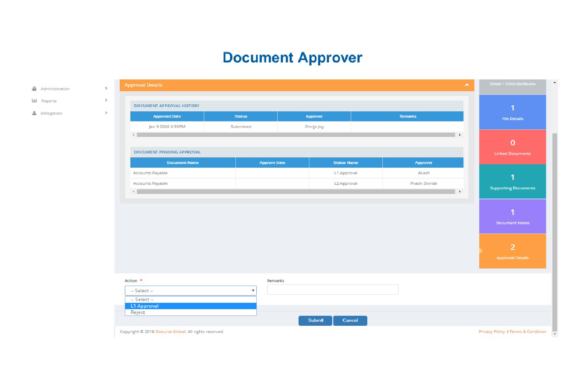Click the 'Document Approval History' section title
The image size is (588, 392).
click(x=167, y=106)
